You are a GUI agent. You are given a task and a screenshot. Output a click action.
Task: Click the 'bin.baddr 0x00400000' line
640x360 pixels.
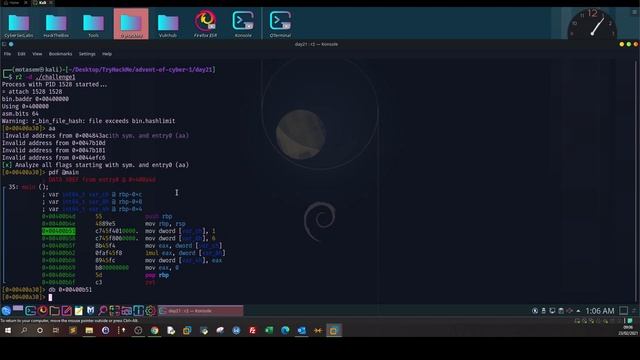tap(35, 99)
